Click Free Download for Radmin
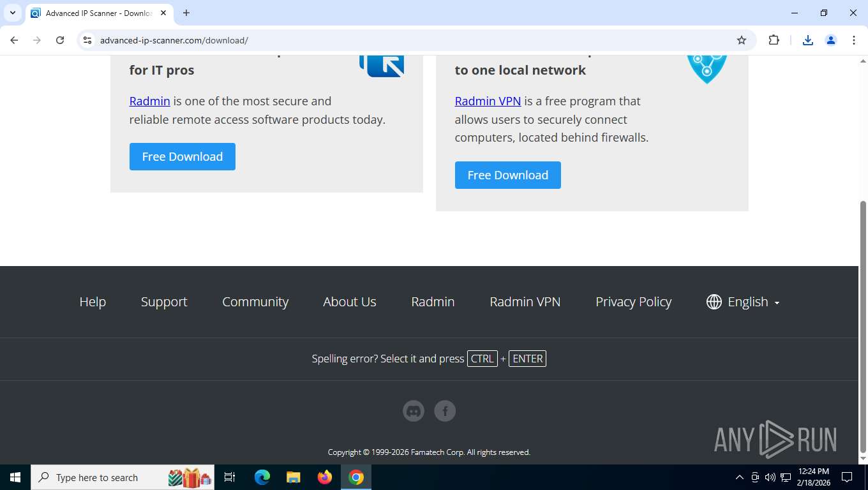This screenshot has height=490, width=868. pos(183,156)
